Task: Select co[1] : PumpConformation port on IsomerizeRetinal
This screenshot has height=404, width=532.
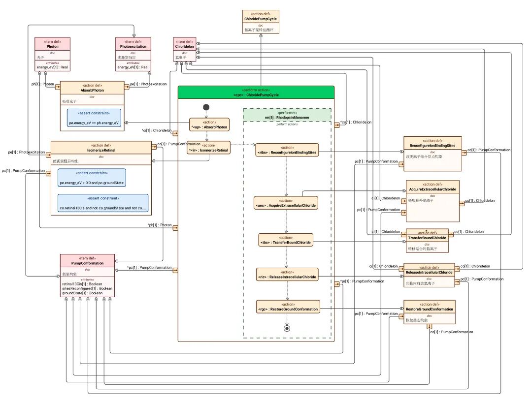Action: point(154,147)
